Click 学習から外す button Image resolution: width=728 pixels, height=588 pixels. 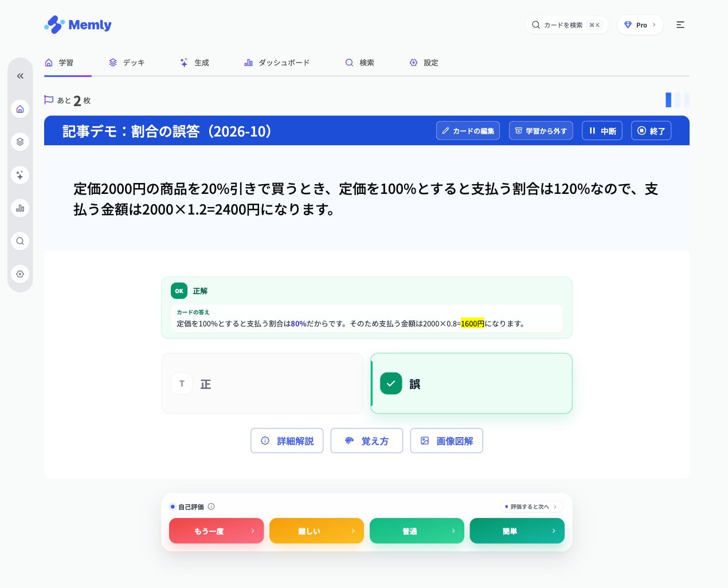(x=541, y=131)
